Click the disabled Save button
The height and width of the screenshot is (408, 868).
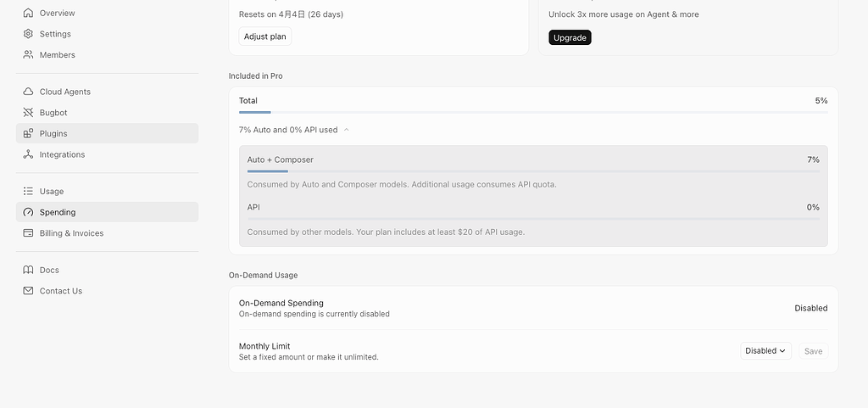813,351
